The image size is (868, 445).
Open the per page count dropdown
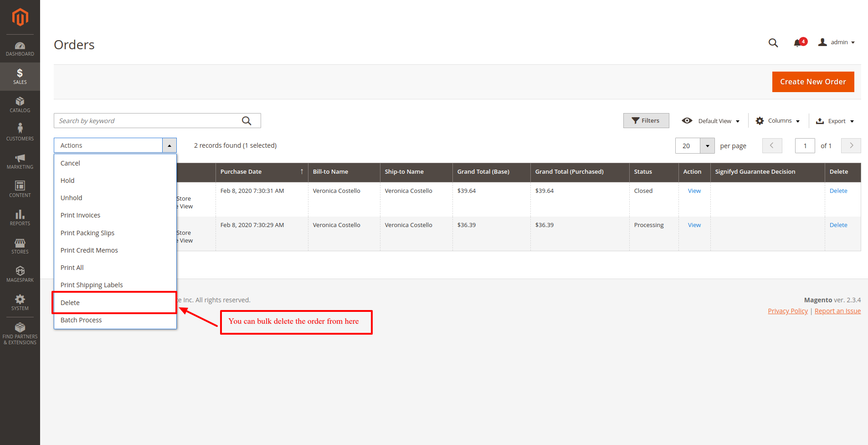707,146
